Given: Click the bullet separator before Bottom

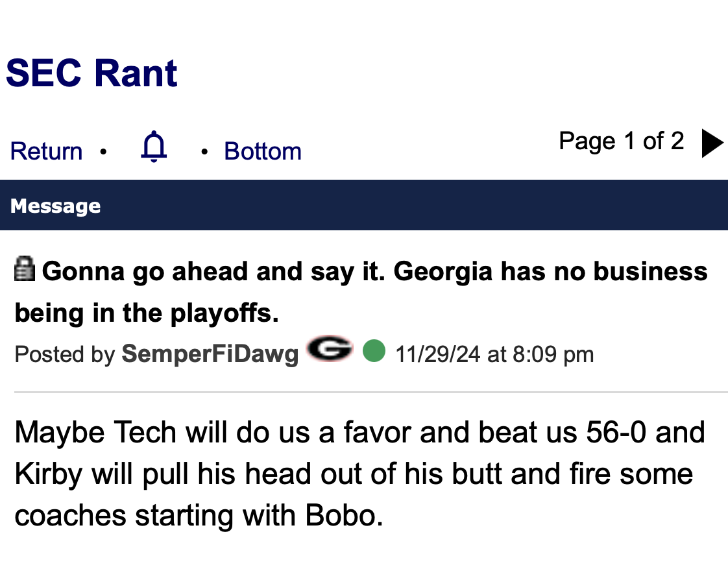Looking at the screenshot, I should click(x=204, y=152).
